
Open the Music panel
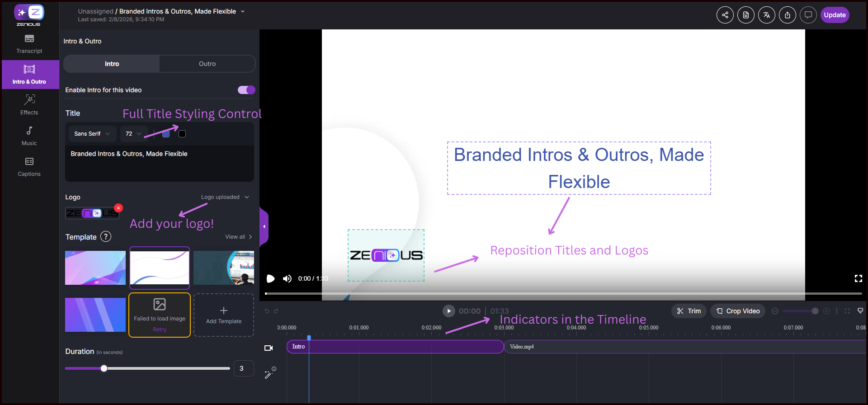coord(29,136)
